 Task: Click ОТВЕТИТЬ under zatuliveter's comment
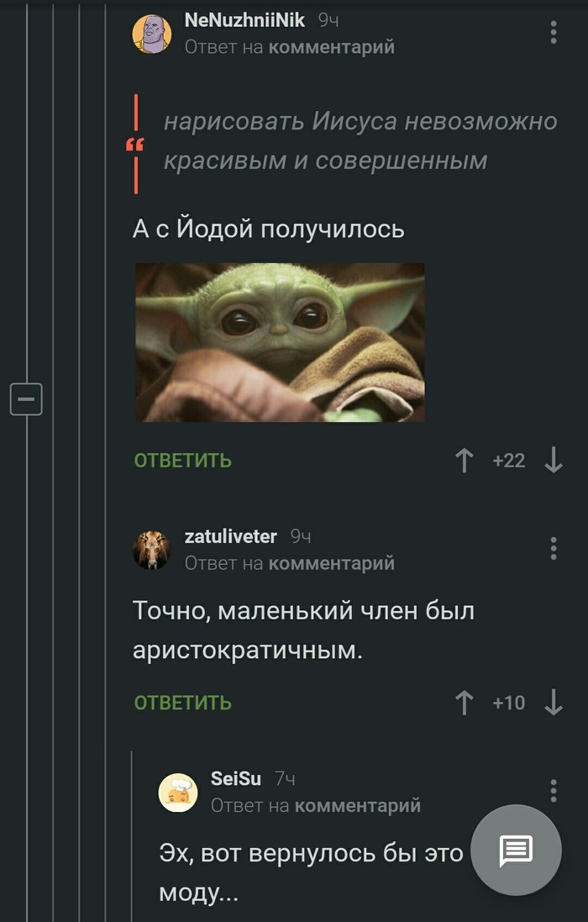(182, 703)
